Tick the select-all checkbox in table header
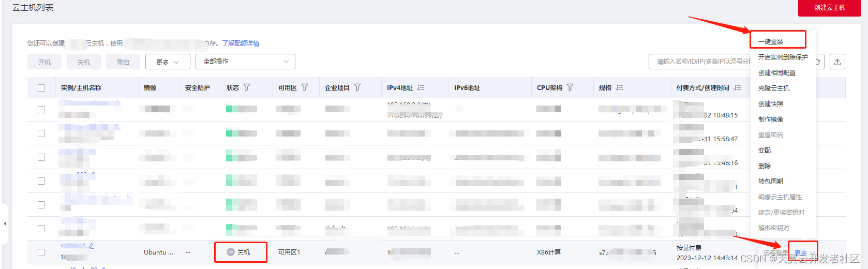Image resolution: width=868 pixels, height=269 pixels. (41, 88)
